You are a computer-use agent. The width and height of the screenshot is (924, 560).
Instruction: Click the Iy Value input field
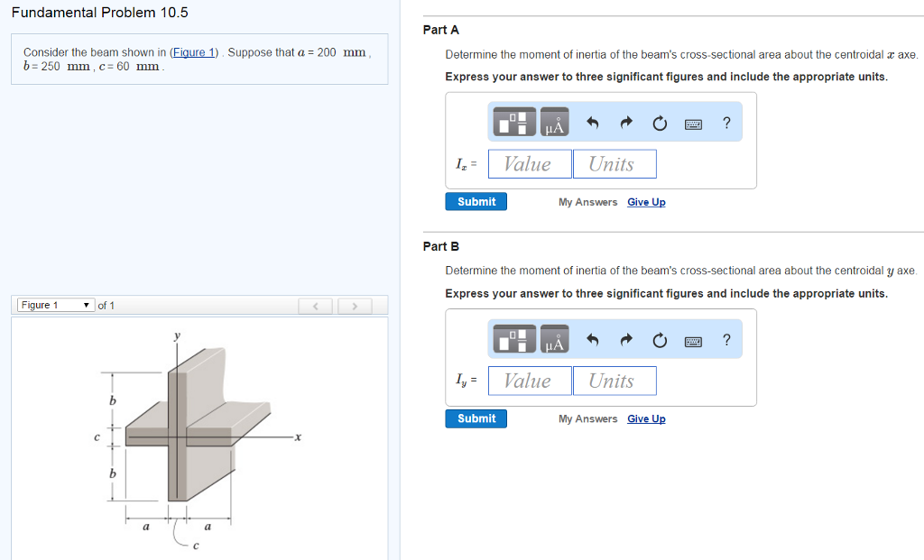530,381
